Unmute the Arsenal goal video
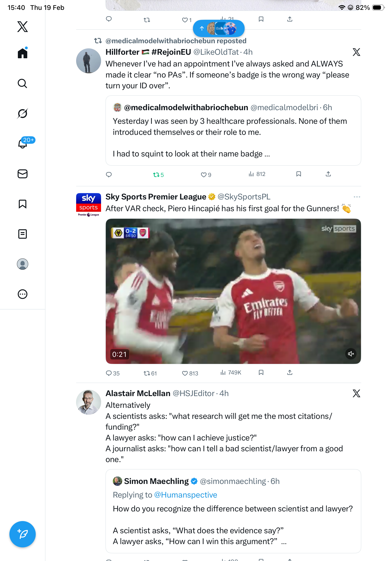 [351, 354]
